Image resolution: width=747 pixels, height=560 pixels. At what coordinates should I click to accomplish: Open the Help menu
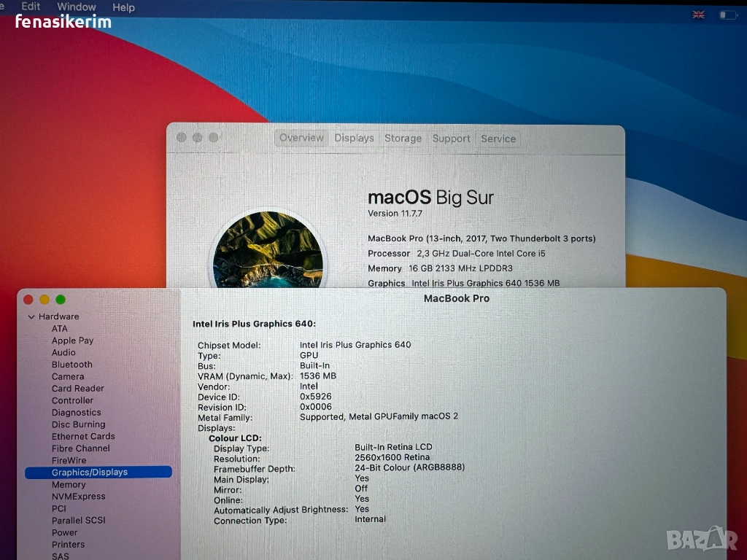123,7
